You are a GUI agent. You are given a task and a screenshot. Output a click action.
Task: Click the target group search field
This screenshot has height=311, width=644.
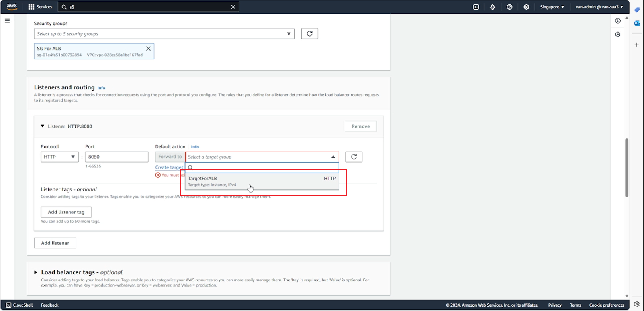[262, 167]
